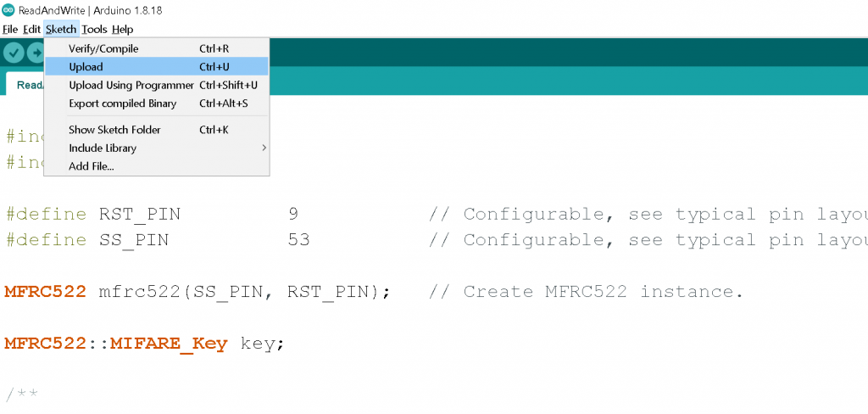Click the Include Library submenu arrow

[264, 148]
